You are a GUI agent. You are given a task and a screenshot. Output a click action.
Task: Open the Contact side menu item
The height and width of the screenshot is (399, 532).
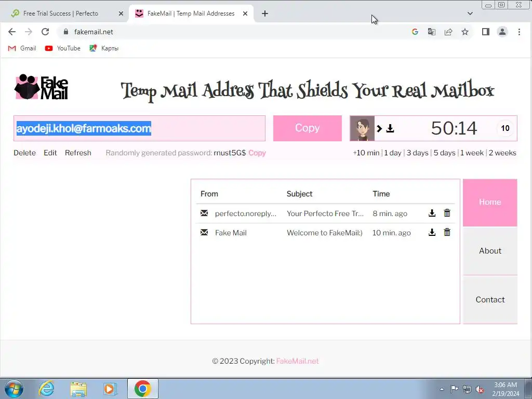pos(490,300)
